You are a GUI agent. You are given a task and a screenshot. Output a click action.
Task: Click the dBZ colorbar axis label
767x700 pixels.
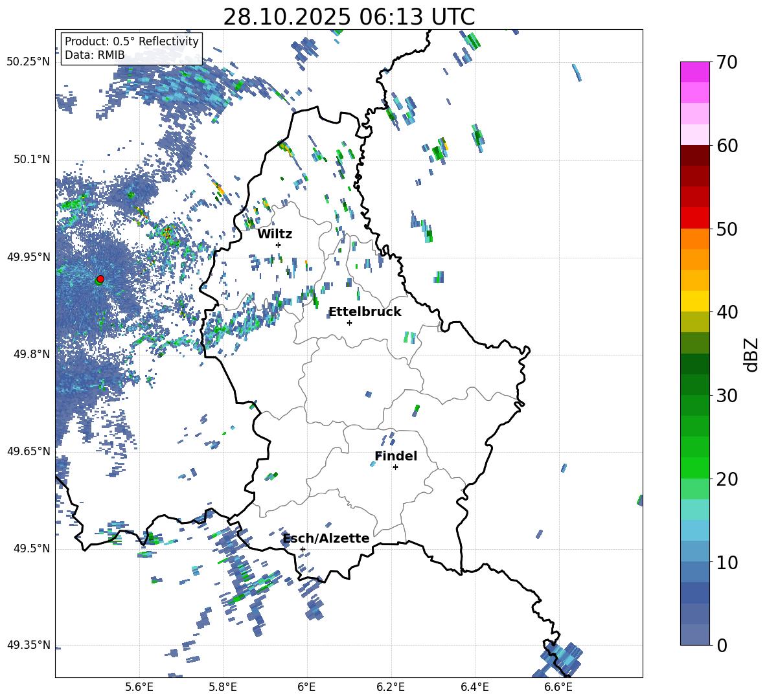[751, 355]
